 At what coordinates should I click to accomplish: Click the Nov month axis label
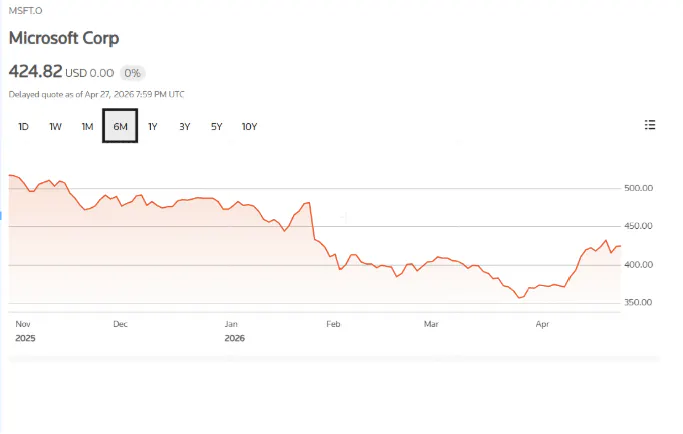pyautogui.click(x=24, y=324)
